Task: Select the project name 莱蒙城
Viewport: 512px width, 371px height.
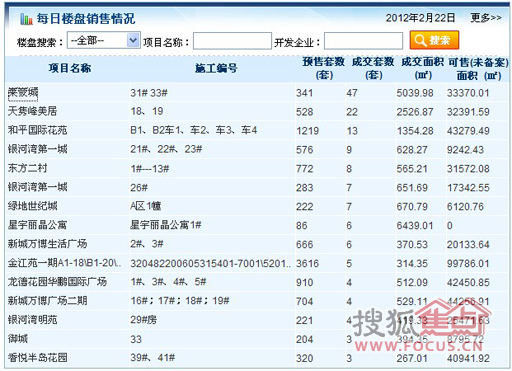Action: point(23,93)
